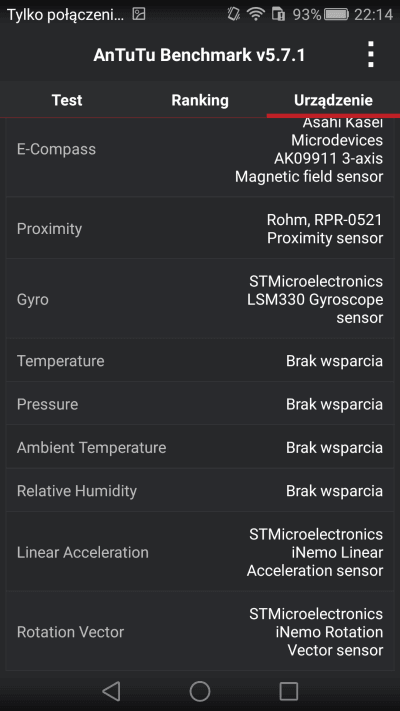Switch to the Ranking tab

pyautogui.click(x=200, y=100)
